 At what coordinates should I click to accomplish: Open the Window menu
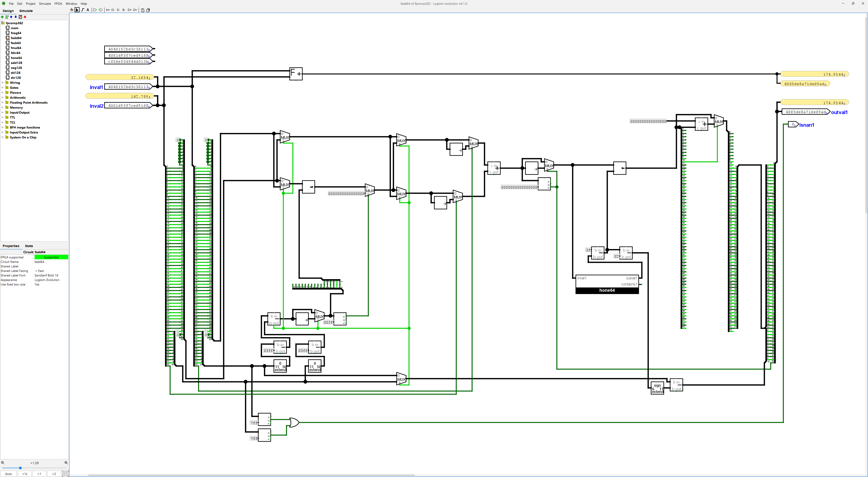click(x=71, y=4)
